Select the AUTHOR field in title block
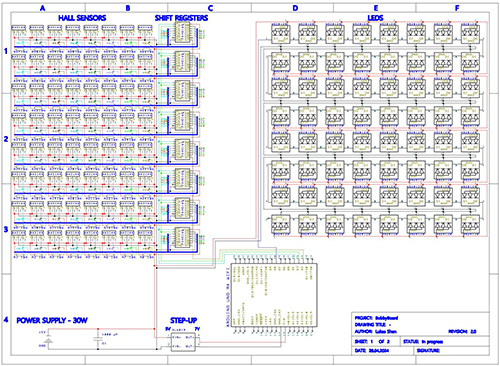This screenshot has height=366, width=500. (x=375, y=332)
